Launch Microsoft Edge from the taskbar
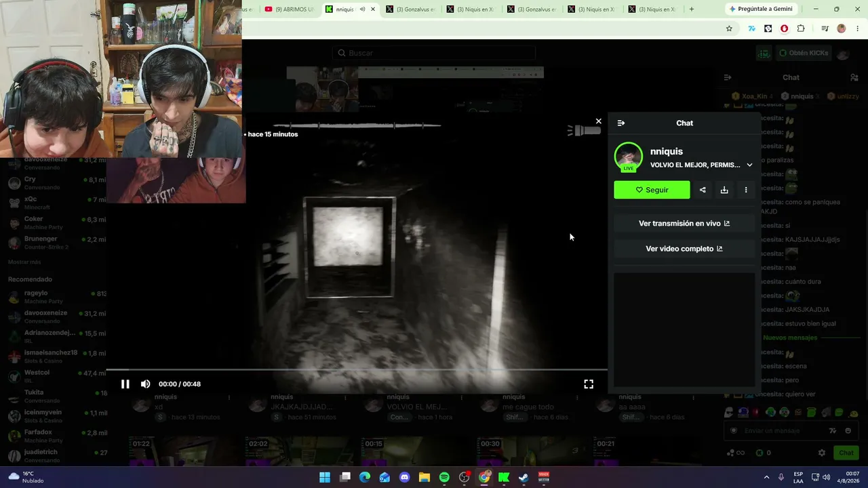 coord(365,477)
